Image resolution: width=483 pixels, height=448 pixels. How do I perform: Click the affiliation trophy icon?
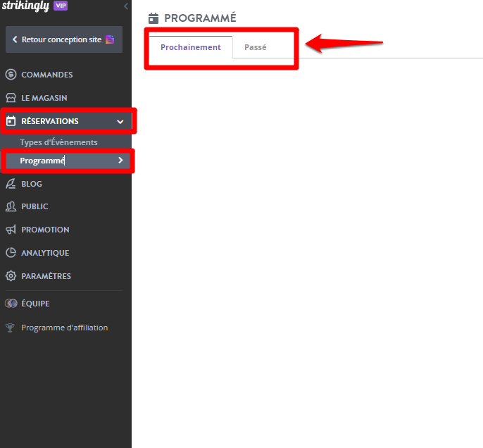coord(10,328)
